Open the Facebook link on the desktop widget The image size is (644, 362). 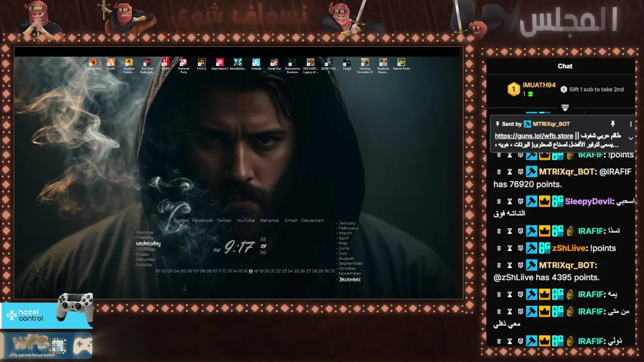[x=202, y=220]
